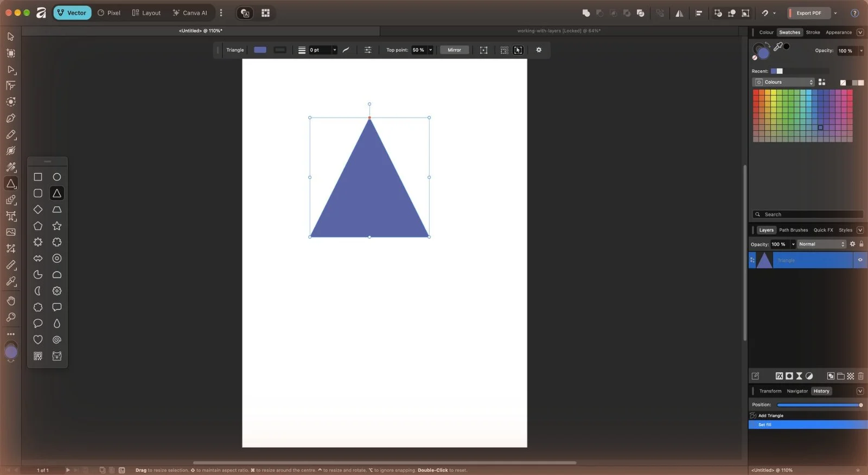868x475 pixels.
Task: Pick the Tear drop shape tool
Action: coord(57,324)
